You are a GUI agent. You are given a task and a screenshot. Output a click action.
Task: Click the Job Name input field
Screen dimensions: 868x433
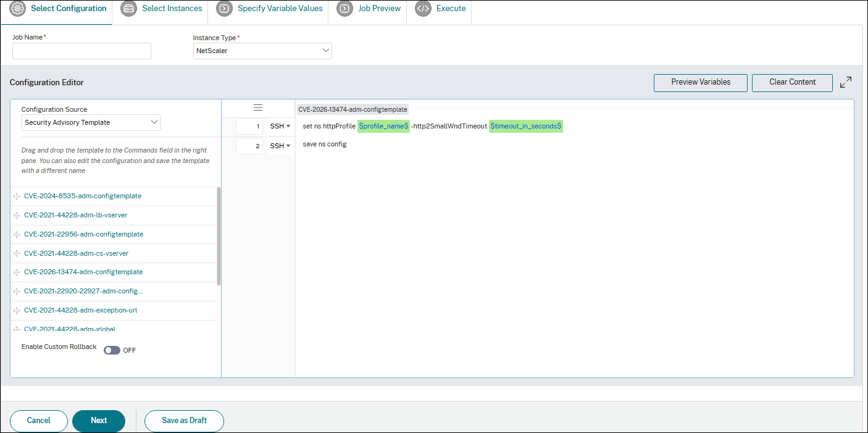81,51
